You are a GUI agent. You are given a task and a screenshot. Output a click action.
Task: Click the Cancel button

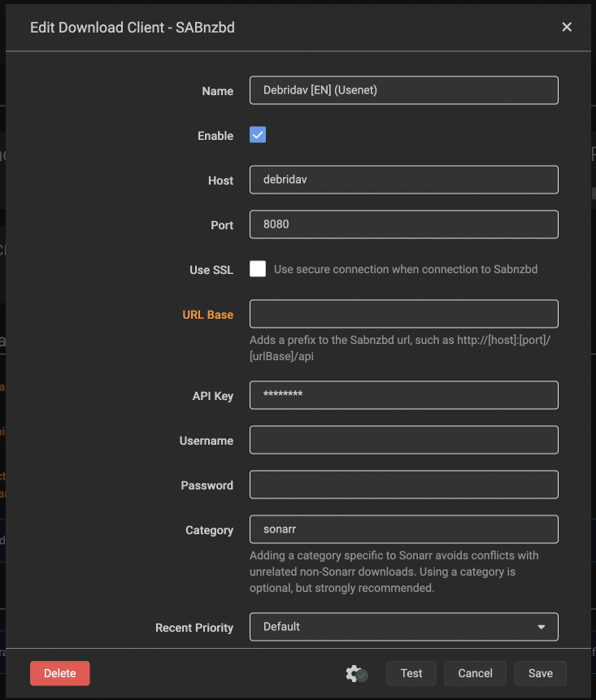(x=475, y=673)
